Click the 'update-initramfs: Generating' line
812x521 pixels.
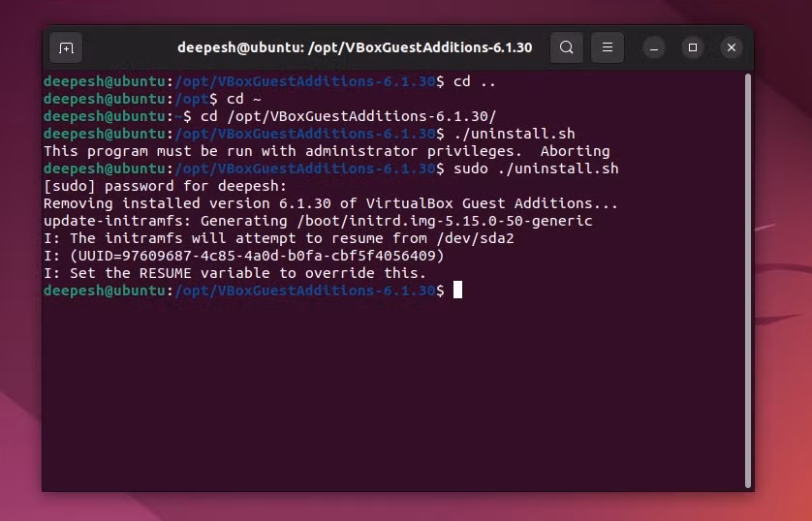[318, 221]
